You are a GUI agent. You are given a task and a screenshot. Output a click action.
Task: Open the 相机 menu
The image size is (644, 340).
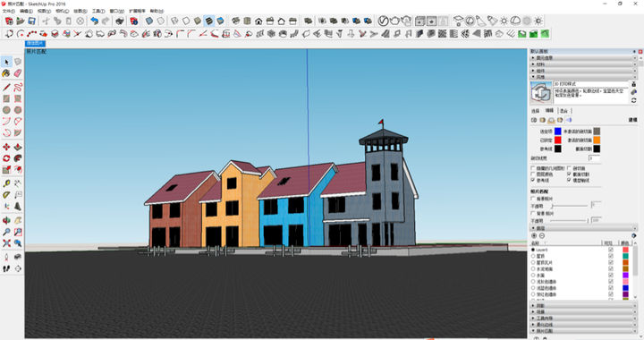(62, 11)
